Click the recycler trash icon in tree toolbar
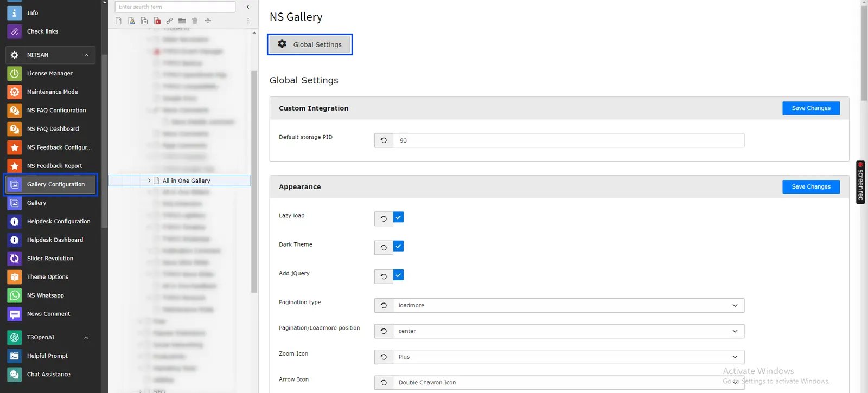Screen dimensions: 868x393 coord(195,21)
